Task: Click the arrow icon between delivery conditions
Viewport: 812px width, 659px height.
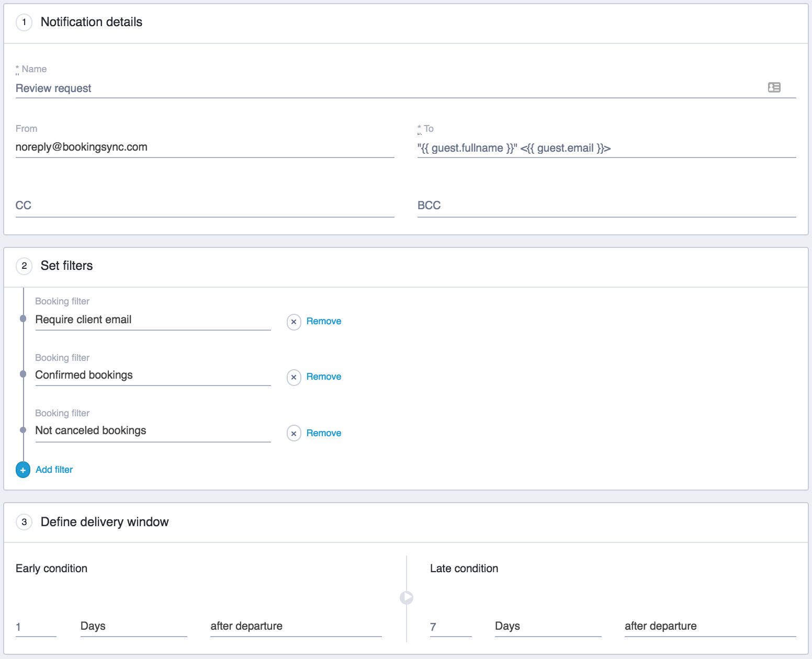Action: 407,597
